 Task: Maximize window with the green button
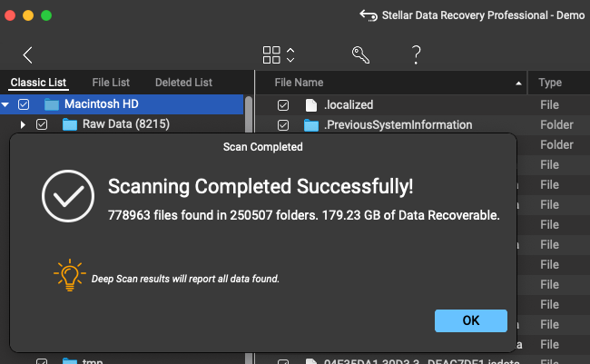(x=46, y=15)
